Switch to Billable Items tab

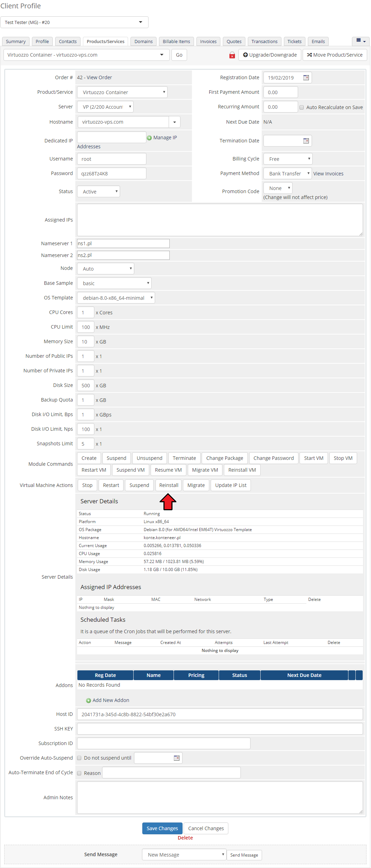[176, 41]
